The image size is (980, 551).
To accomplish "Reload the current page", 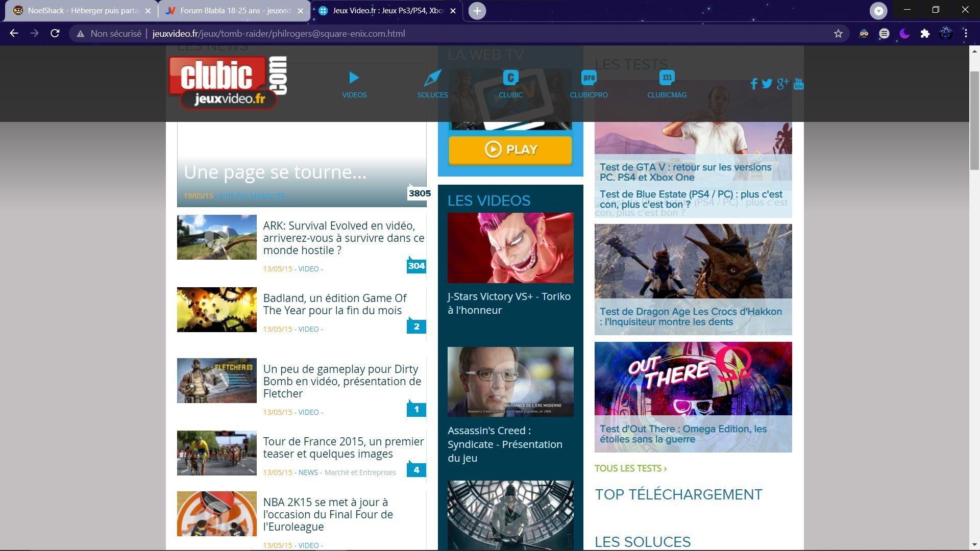I will click(55, 33).
